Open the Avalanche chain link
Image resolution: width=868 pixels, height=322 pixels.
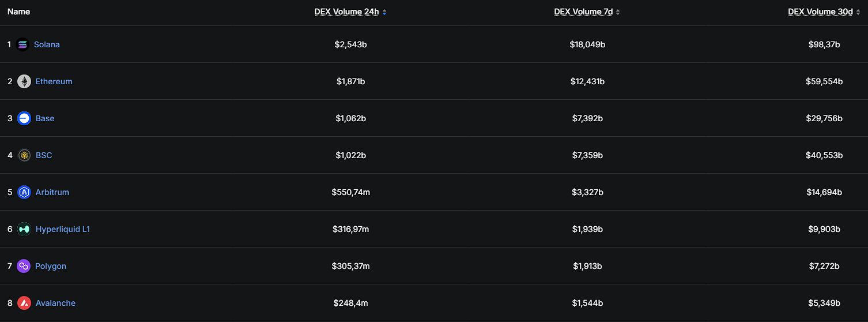point(55,303)
